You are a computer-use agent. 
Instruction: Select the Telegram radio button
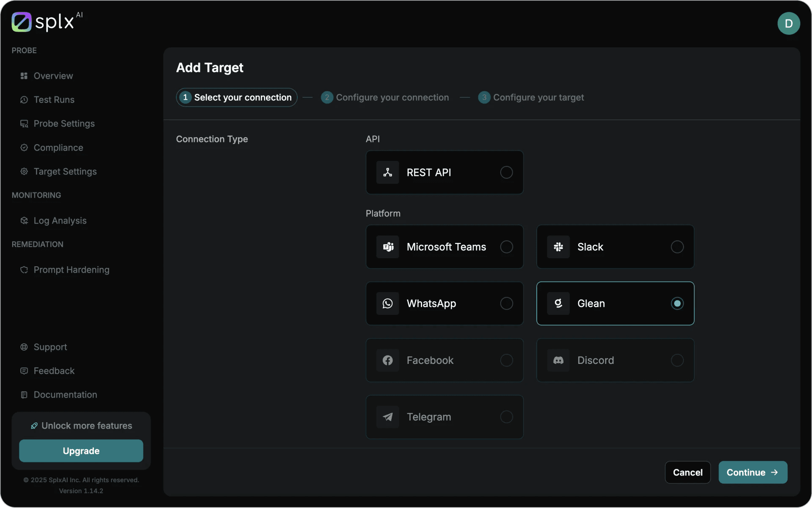pos(506,417)
